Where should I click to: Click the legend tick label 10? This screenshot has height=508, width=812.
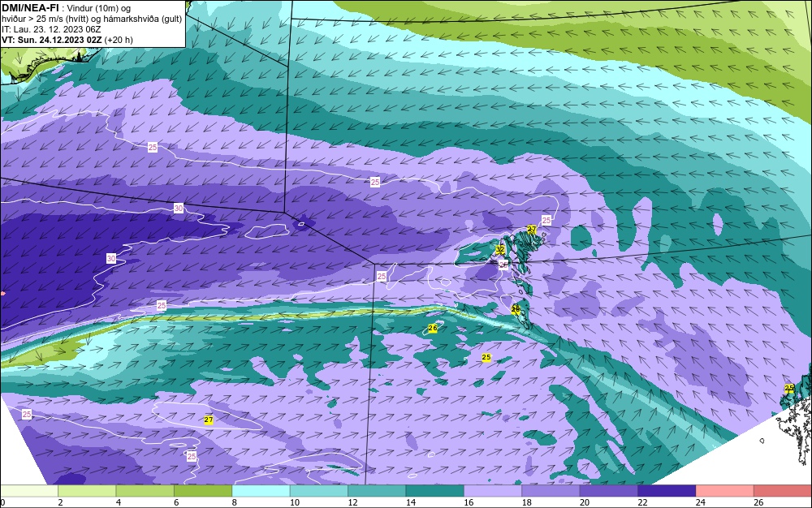tap(295, 502)
